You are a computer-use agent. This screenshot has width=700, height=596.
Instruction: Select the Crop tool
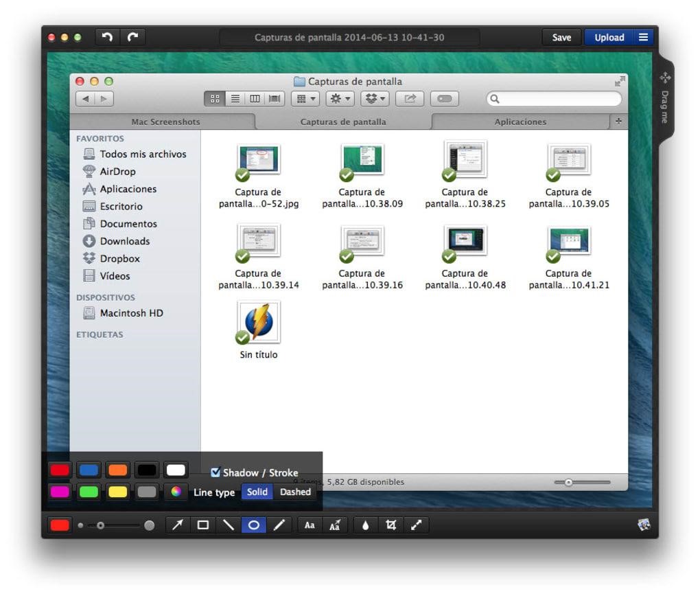391,525
